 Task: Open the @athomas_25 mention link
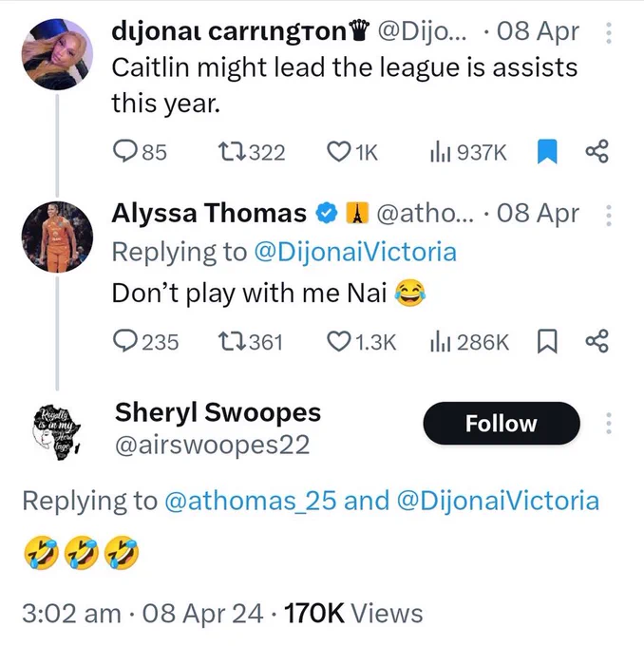pyautogui.click(x=250, y=501)
